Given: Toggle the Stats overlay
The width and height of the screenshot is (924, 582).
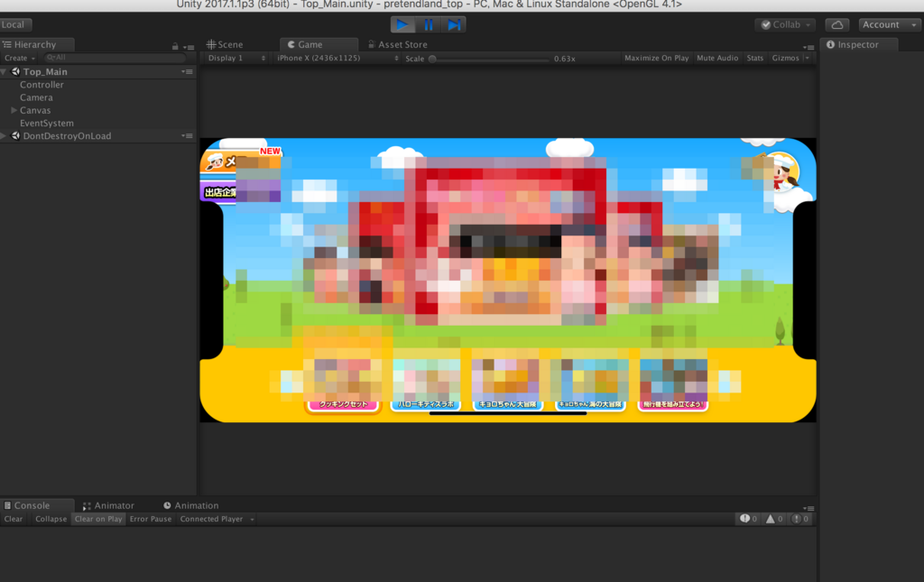Looking at the screenshot, I should coord(755,59).
